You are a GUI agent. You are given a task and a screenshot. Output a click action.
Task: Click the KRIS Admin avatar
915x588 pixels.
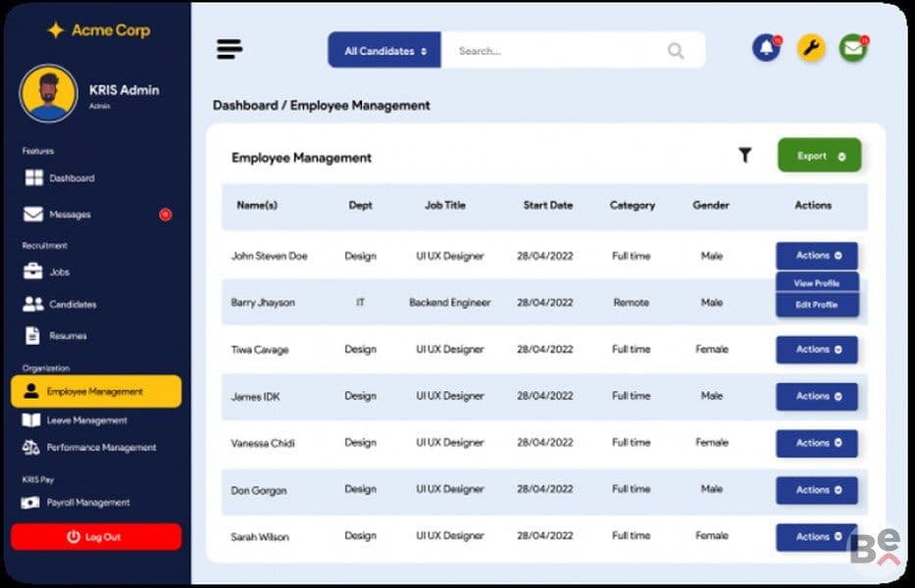click(48, 93)
